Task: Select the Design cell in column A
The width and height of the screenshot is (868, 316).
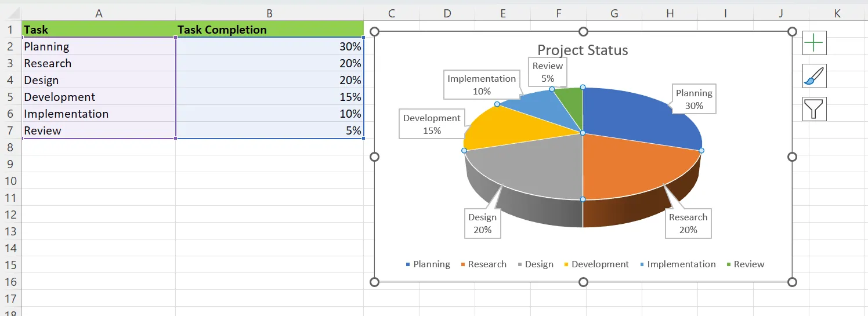Action: [99, 80]
